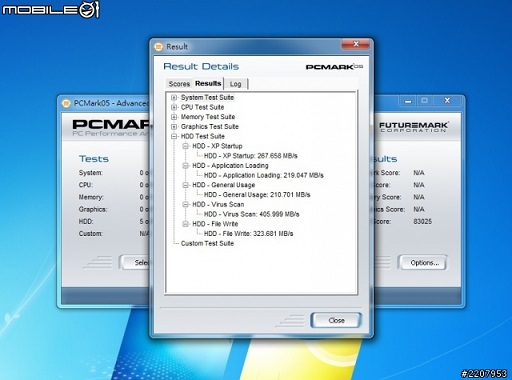Open the Log tab
512x380 pixels.
(x=235, y=84)
